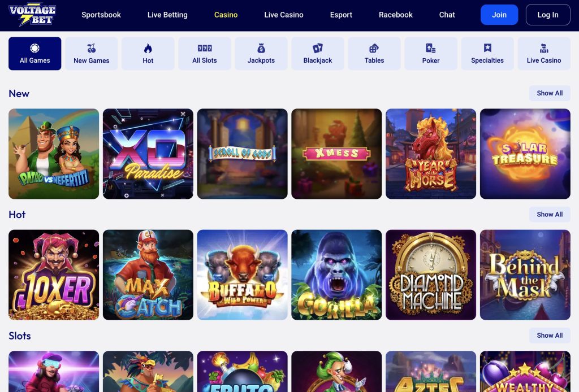The width and height of the screenshot is (579, 392).
Task: Select the All Games category tab
Action: (x=34, y=54)
